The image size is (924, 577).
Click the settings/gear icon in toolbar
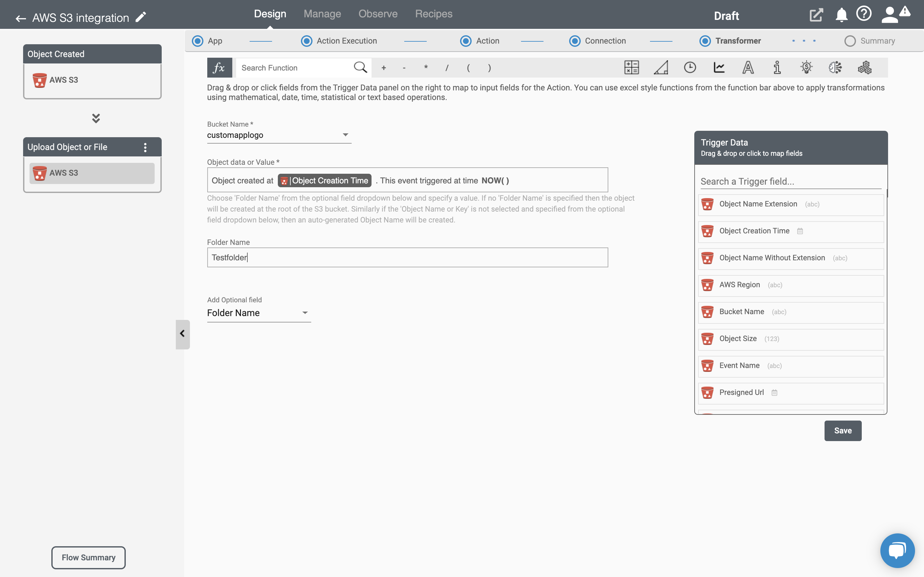coord(865,67)
